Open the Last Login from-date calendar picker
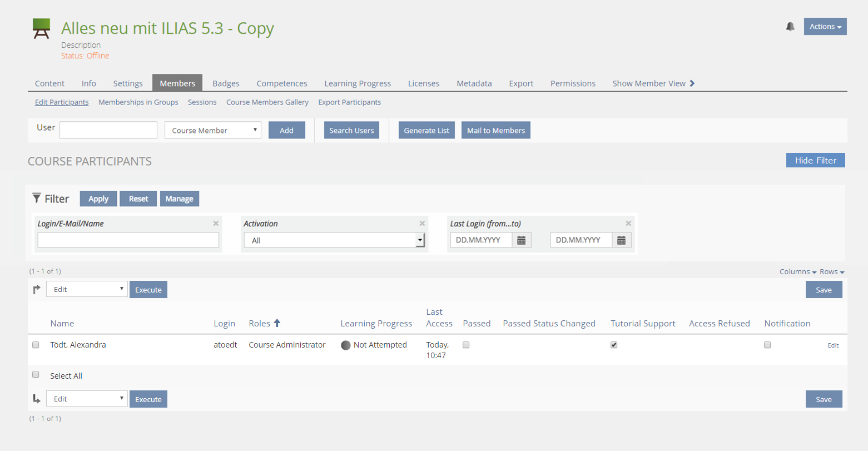The image size is (868, 451). (522, 240)
